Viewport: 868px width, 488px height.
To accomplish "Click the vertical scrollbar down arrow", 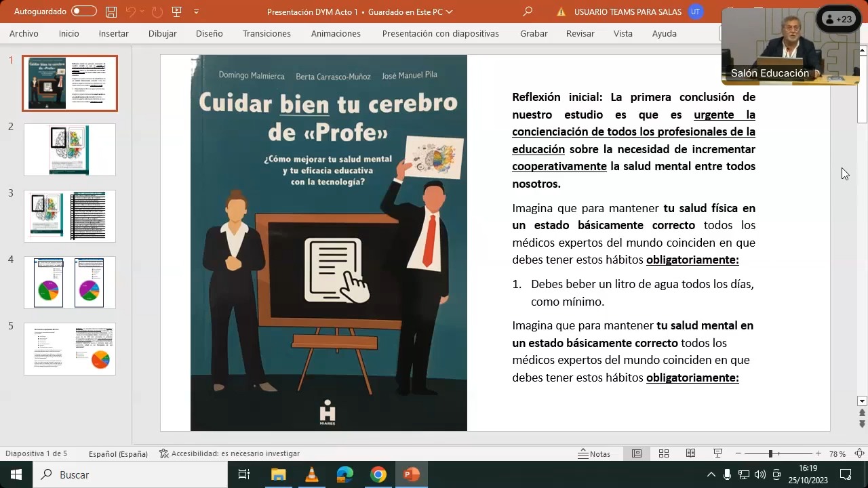I will 863,401.
